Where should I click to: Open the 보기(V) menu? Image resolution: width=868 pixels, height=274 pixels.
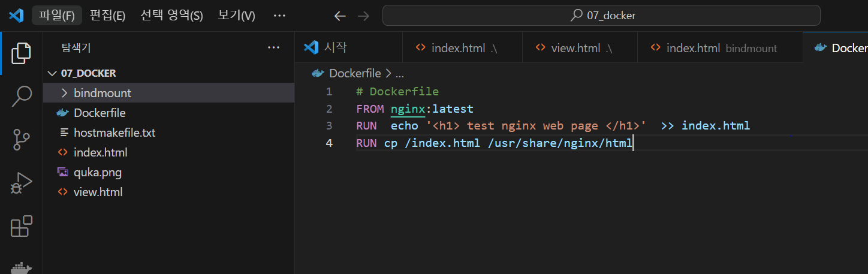pos(236,16)
